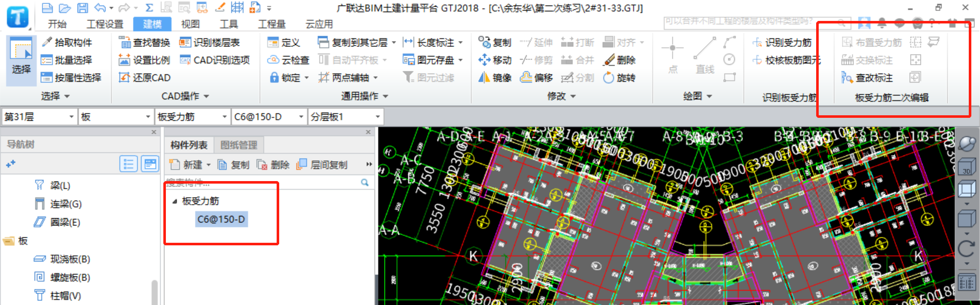Open the 工程量 ribbon tab
Viewport: 980px width, 305px height.
272,24
